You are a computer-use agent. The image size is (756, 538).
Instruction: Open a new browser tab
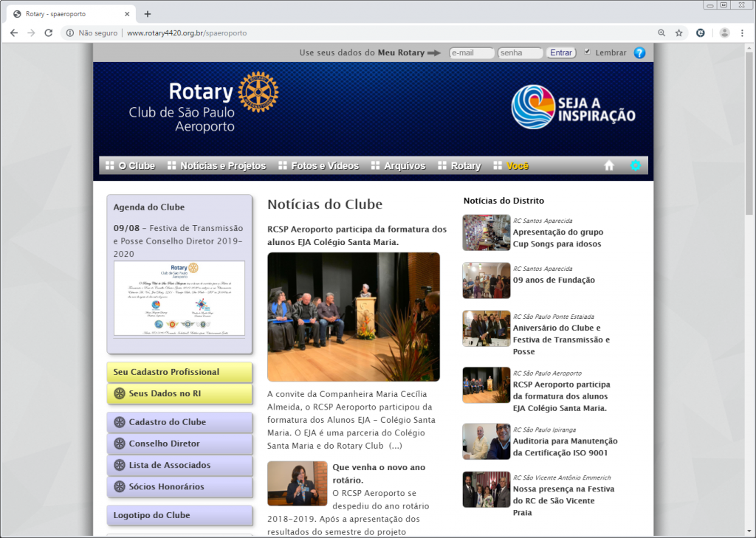(148, 14)
